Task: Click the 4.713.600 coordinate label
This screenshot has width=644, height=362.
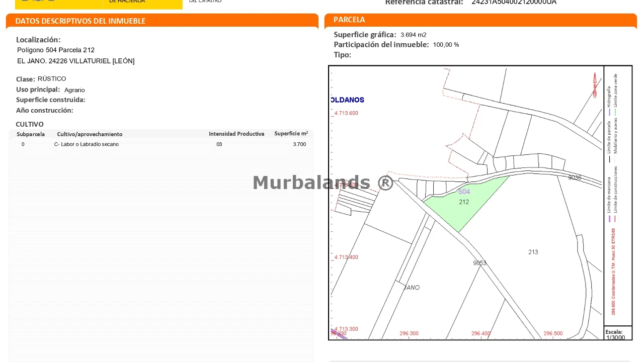Action: (x=346, y=113)
